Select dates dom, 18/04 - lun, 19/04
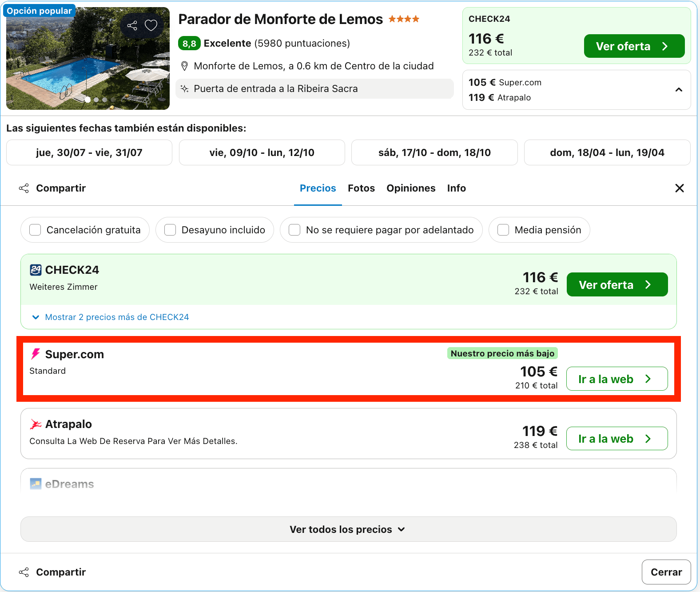This screenshot has height=592, width=700. tap(607, 152)
